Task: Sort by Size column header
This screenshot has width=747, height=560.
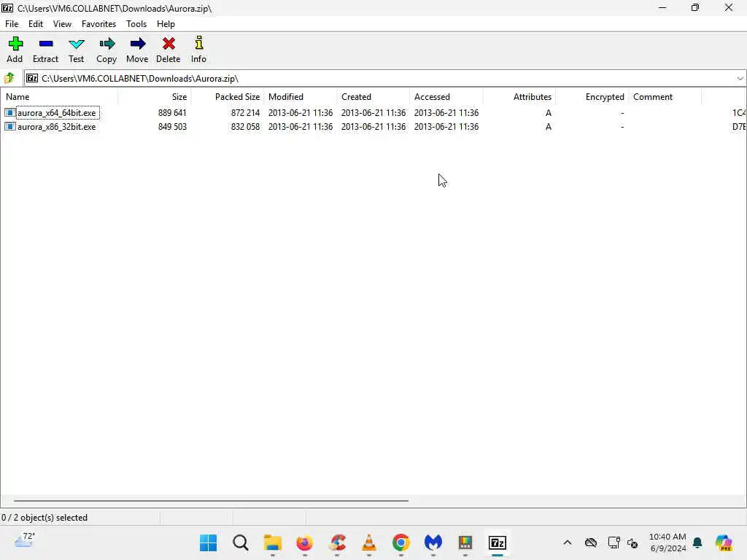Action: (x=155, y=97)
